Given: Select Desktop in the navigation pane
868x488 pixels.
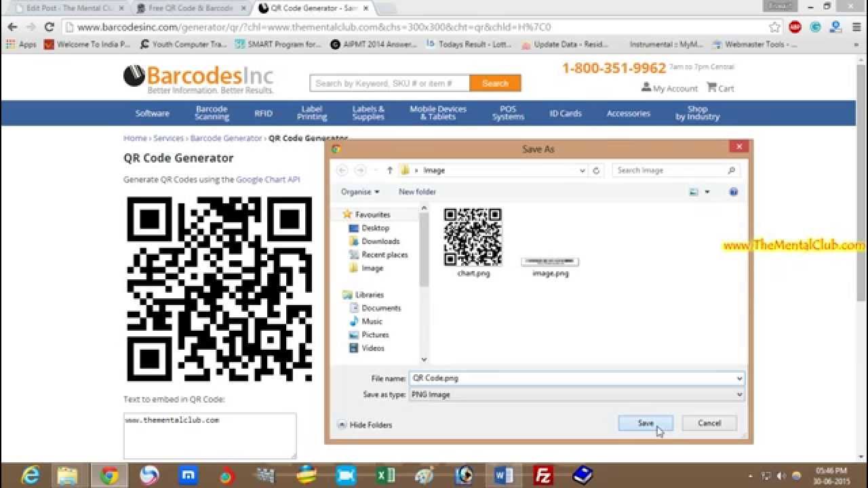Looking at the screenshot, I should click(375, 228).
